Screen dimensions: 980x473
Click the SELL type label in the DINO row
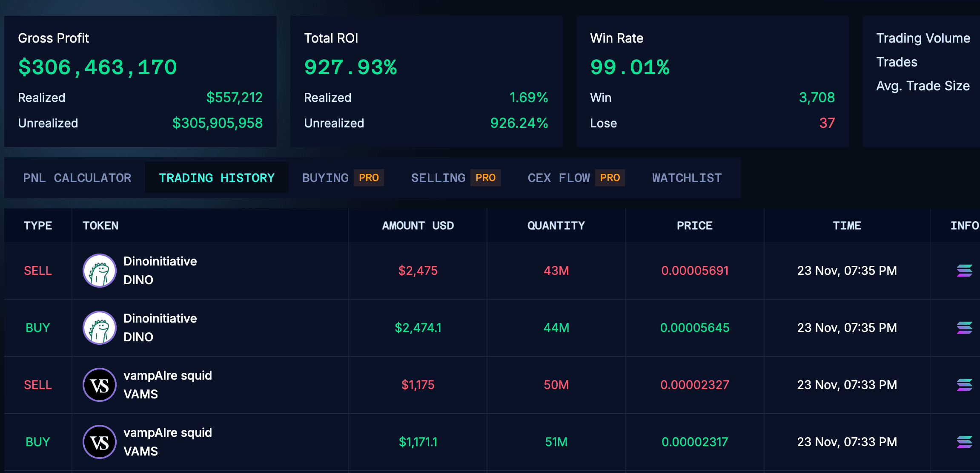(x=38, y=271)
